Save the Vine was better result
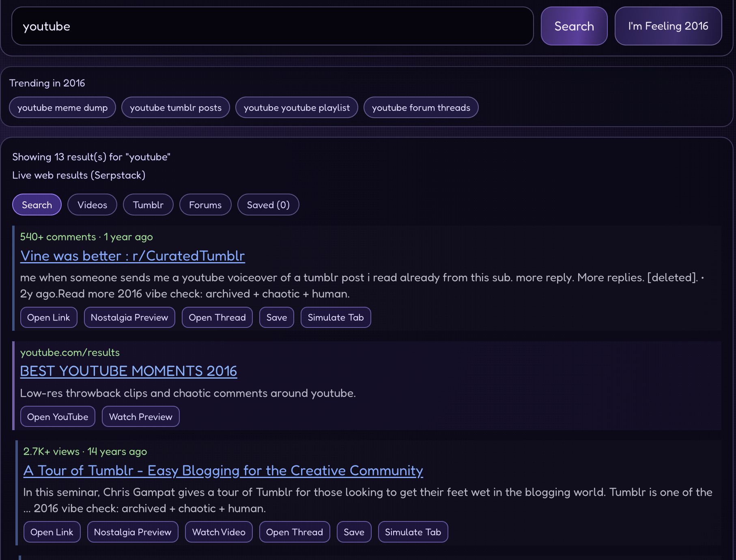The width and height of the screenshot is (736, 560). tap(277, 317)
